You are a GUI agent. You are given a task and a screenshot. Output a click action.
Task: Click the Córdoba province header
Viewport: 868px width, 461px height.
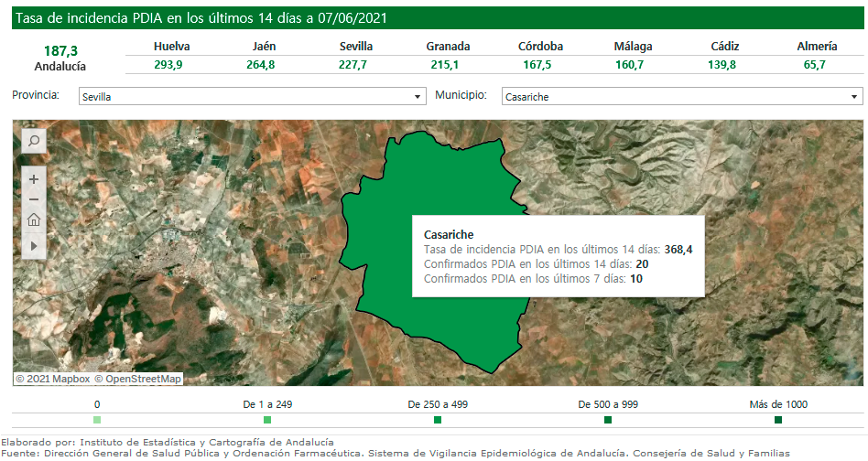[540, 47]
